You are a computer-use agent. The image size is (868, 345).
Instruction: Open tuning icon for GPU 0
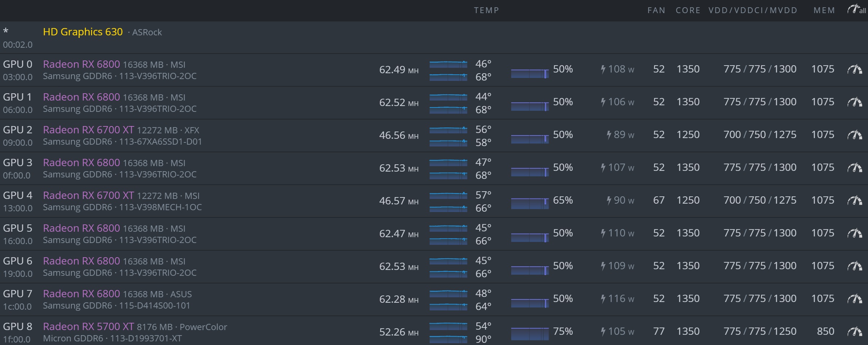coord(855,69)
